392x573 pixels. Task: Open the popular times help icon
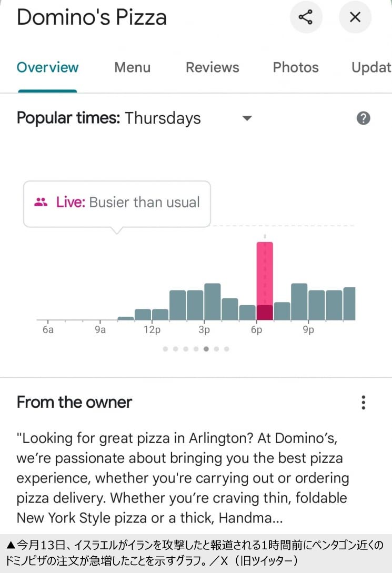click(x=363, y=118)
